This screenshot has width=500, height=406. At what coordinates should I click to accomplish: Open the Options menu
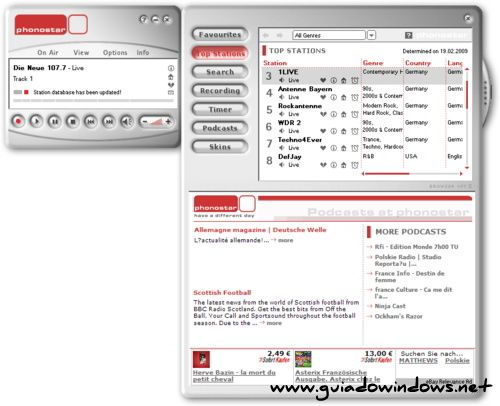click(115, 53)
